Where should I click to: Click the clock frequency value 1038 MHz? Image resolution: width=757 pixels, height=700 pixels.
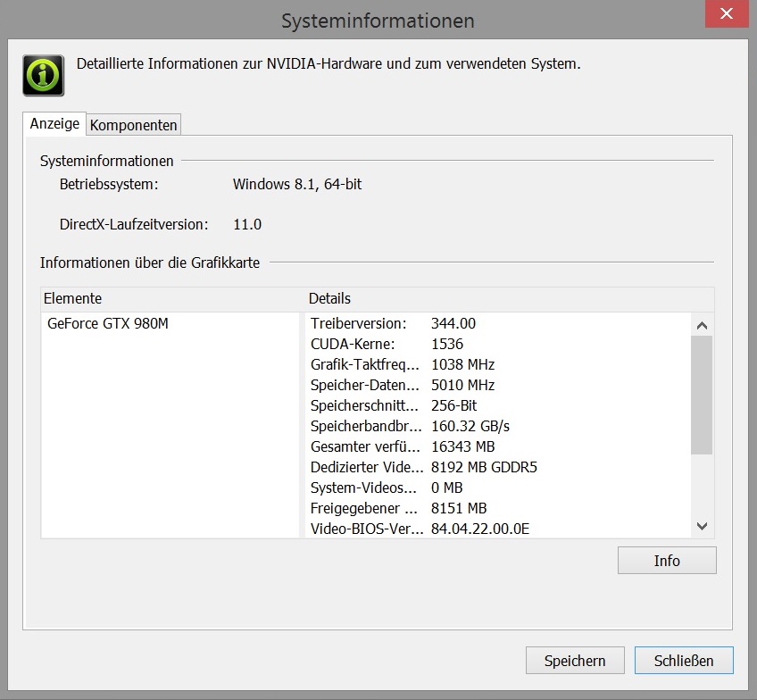point(463,364)
